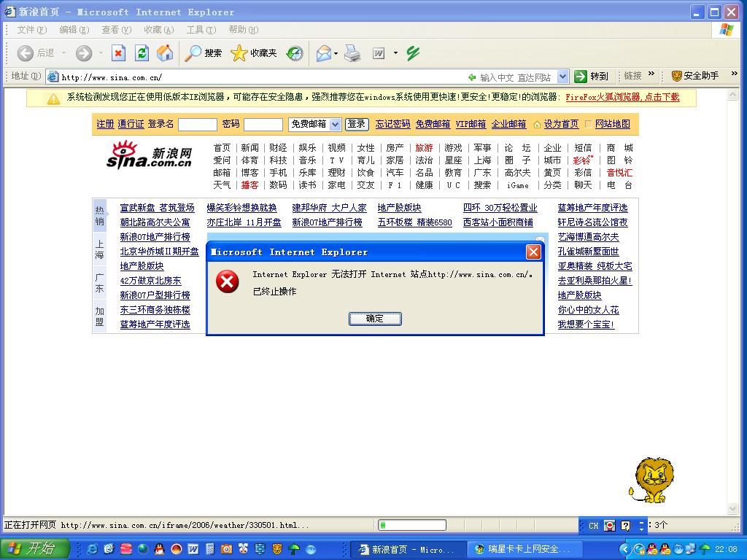747x560 pixels.
Task: Click the 密码 password field
Action: (263, 125)
